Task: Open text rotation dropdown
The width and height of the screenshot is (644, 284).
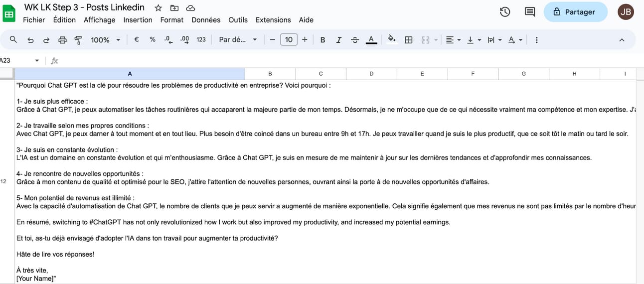Action: pos(515,40)
